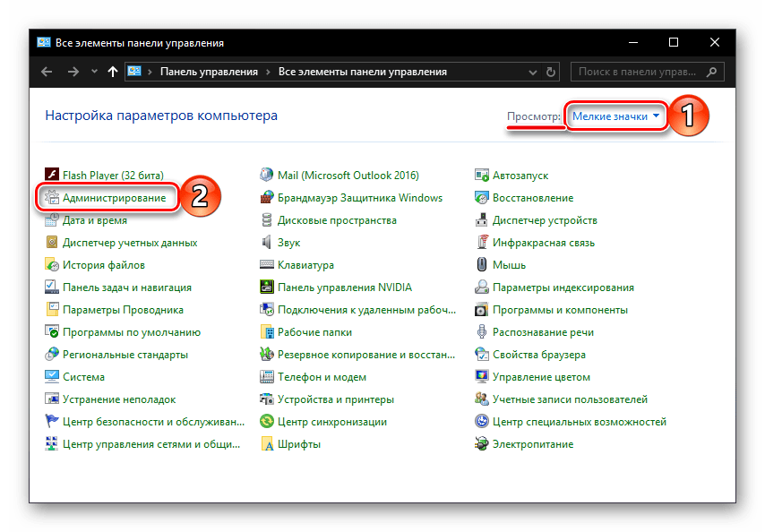Open the Администрирование icon
This screenshot has height=532, width=765.
pos(52,198)
